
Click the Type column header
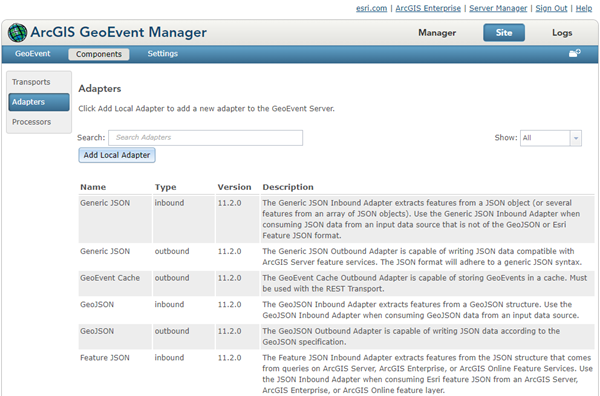coord(165,187)
